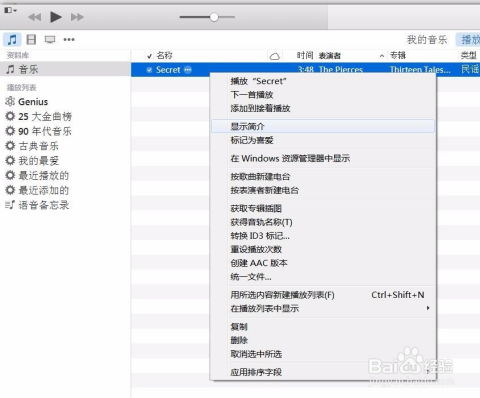Sort by the 名称 column header
Screen dimensions: 480x398
pyautogui.click(x=165, y=55)
